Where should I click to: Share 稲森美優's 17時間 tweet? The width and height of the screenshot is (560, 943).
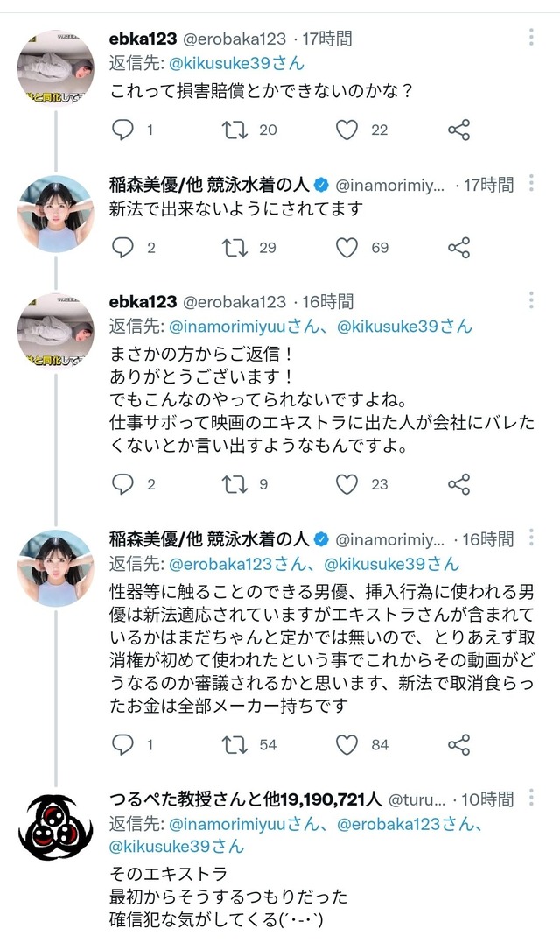(458, 248)
